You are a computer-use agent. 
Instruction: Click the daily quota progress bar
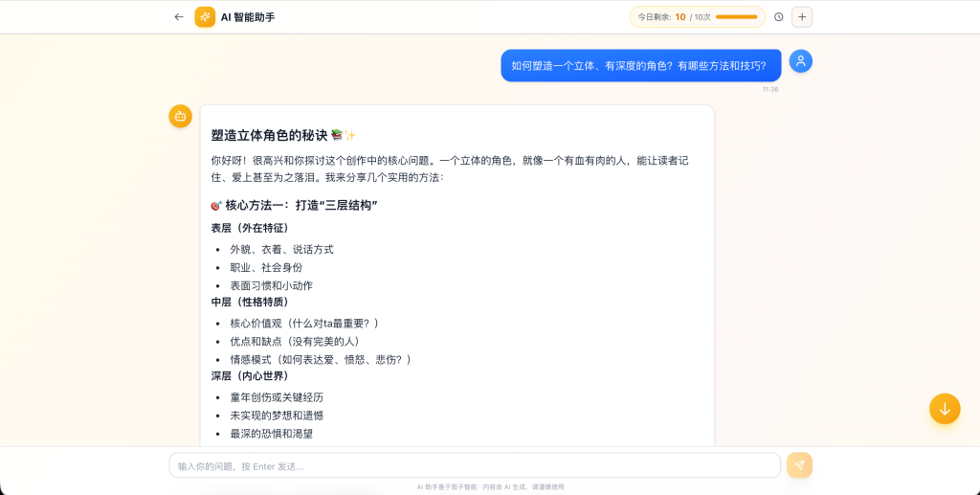pyautogui.click(x=736, y=17)
